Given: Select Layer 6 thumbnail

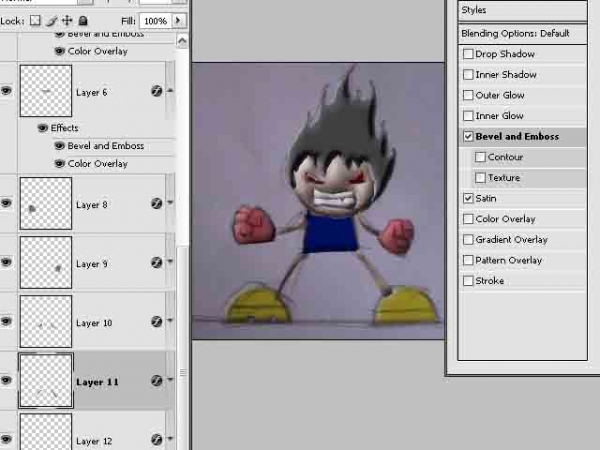Looking at the screenshot, I should 46,91.
